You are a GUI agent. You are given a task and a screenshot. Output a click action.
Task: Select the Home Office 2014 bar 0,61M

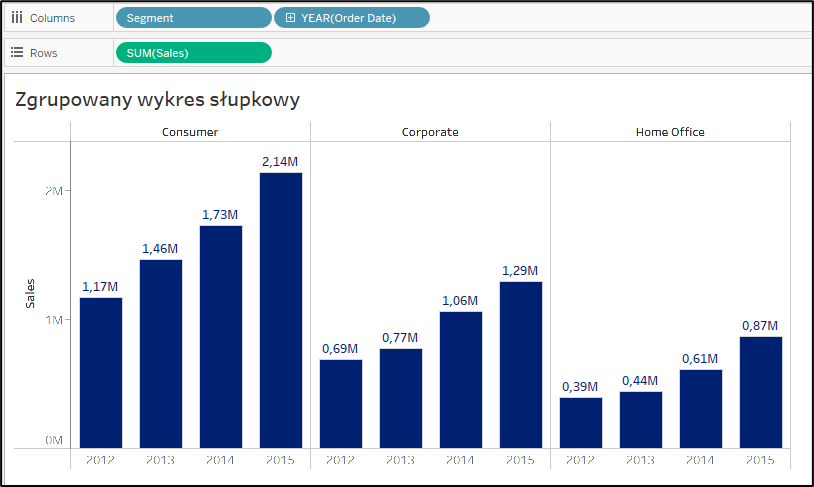coord(701,409)
